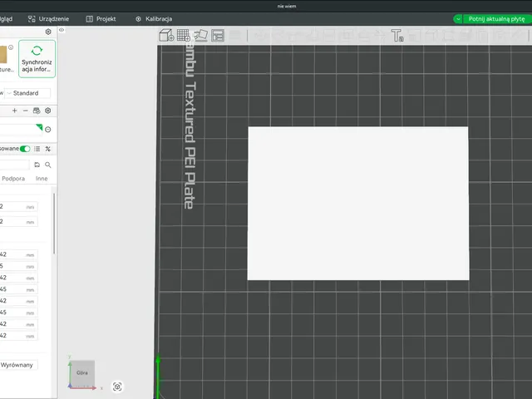Open the Wyrównany dropdown
The width and height of the screenshot is (532, 399).
point(18,365)
